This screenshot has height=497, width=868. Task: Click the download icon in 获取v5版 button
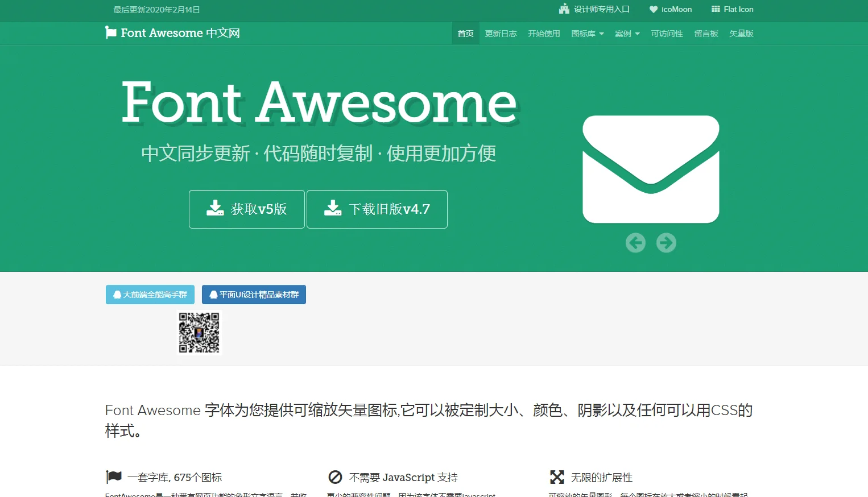[215, 208]
